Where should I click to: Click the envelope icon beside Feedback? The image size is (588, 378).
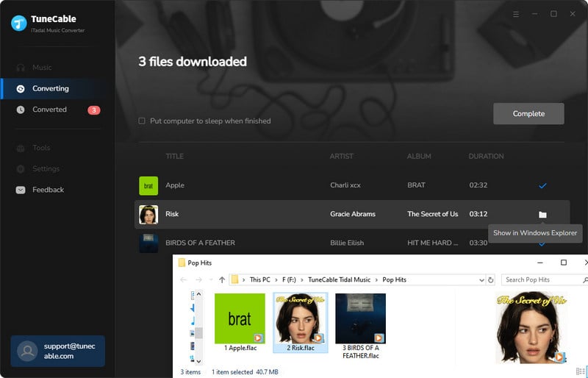click(x=21, y=190)
